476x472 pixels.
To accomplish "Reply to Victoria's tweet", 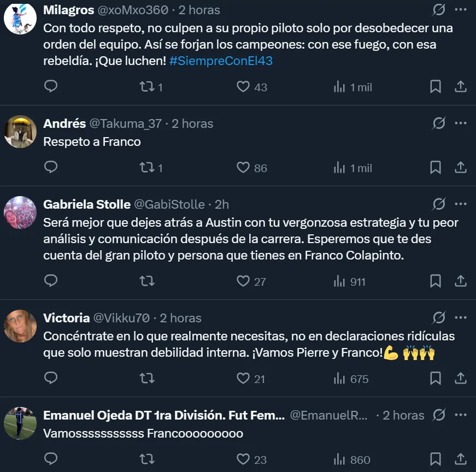I will coord(51,378).
